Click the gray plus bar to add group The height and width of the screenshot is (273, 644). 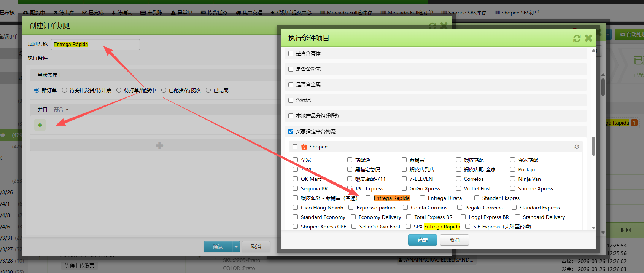(159, 145)
